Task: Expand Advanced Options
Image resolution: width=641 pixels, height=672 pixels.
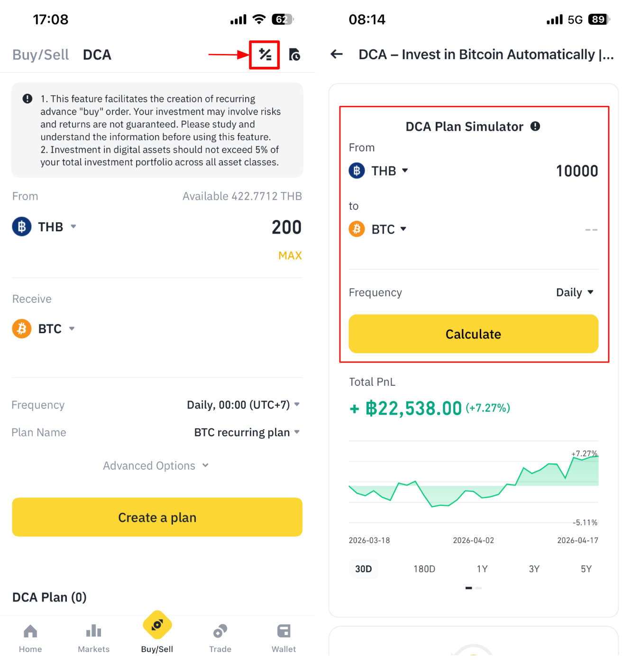Action: [x=156, y=466]
